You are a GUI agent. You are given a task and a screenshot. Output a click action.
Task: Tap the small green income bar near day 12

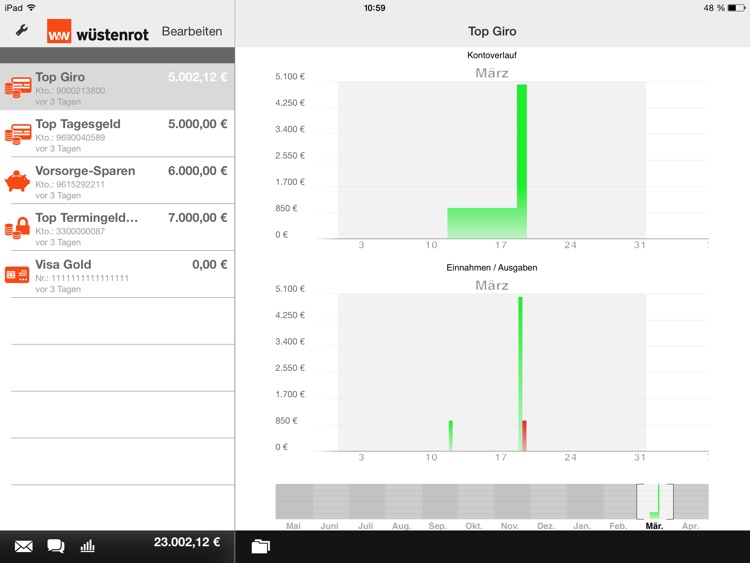tap(451, 436)
